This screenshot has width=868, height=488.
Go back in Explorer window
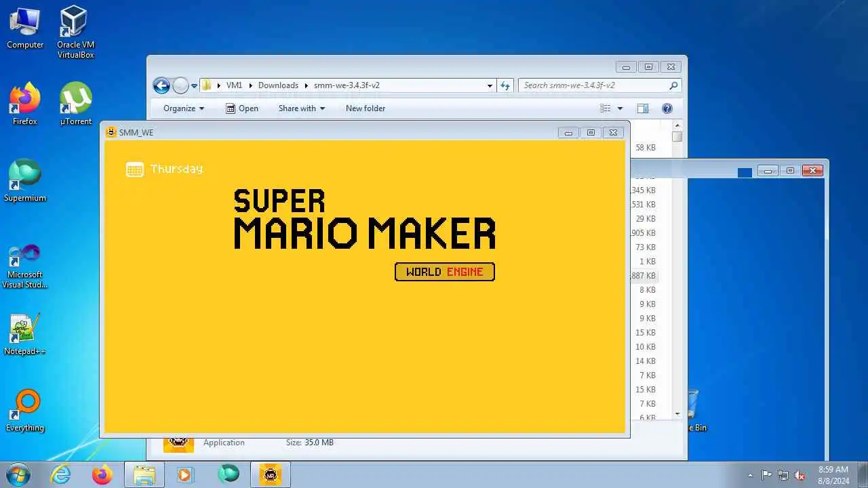161,85
